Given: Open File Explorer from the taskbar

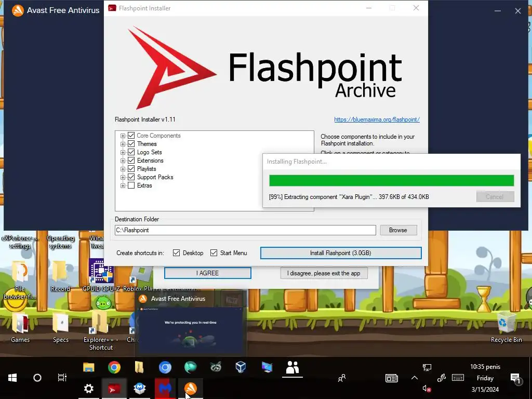Looking at the screenshot, I should pyautogui.click(x=88, y=367).
